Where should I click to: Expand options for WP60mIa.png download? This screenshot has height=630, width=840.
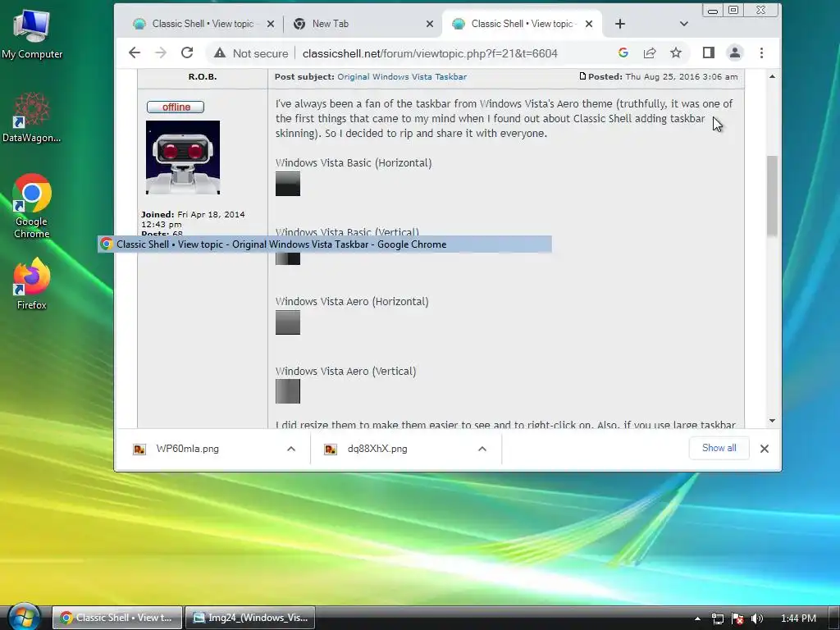point(291,449)
